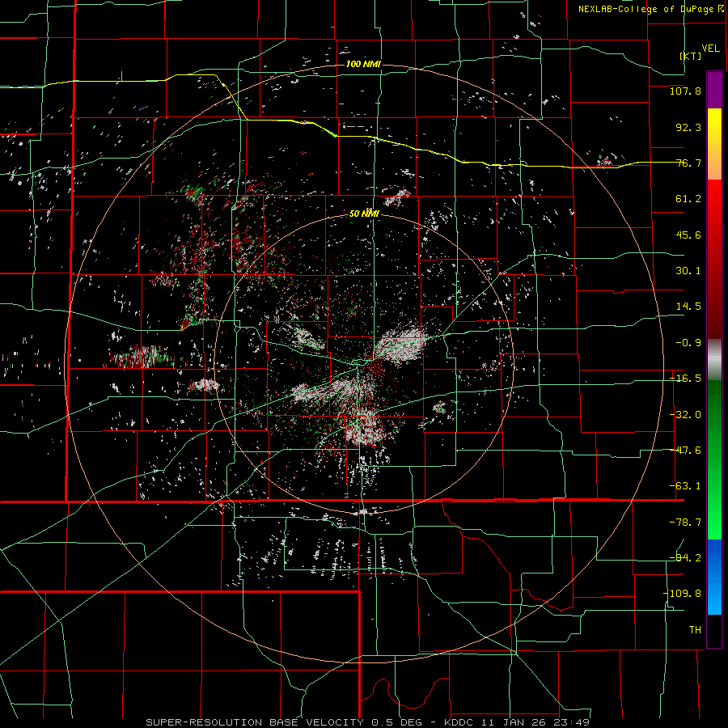Click the 107.8 velocity scale value

[685, 91]
